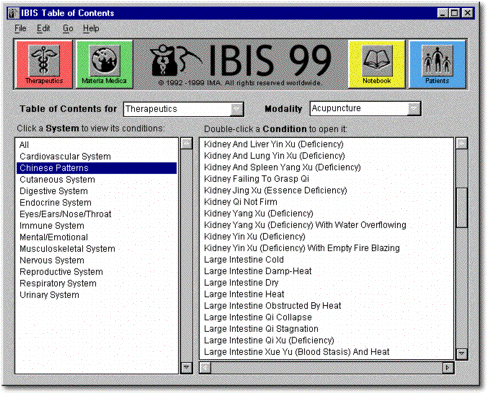Click the Condition list vertical scroll thumb
Screen dimensions: 487x393
(x=462, y=208)
